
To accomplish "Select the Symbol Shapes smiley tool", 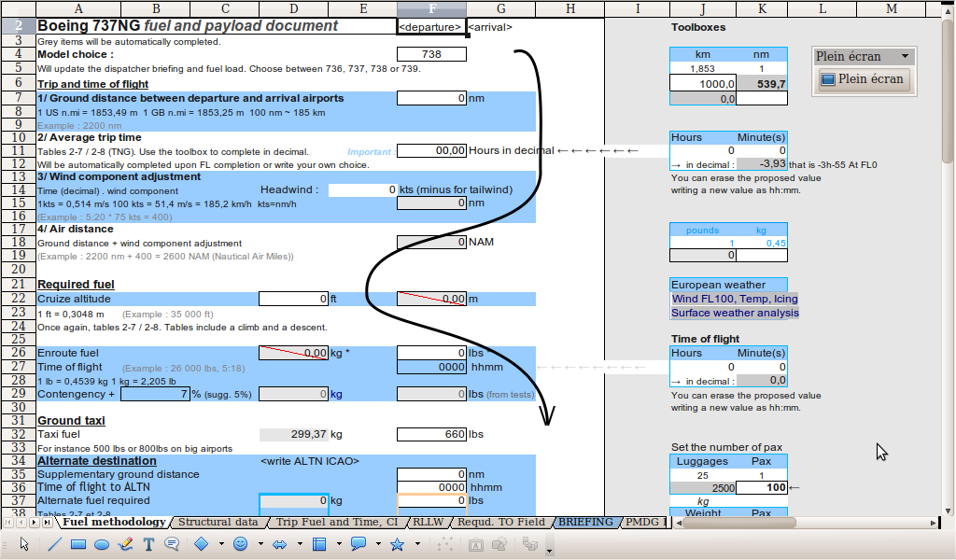I will pos(241,544).
